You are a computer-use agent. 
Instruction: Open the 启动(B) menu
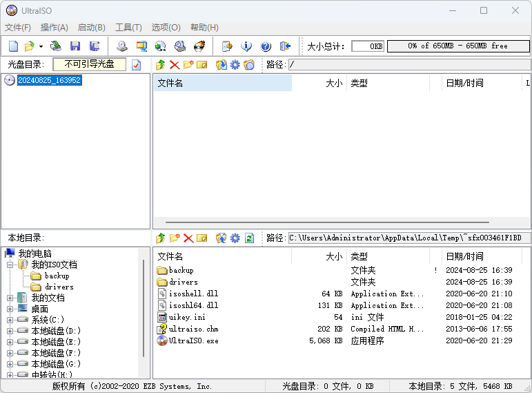(92, 27)
